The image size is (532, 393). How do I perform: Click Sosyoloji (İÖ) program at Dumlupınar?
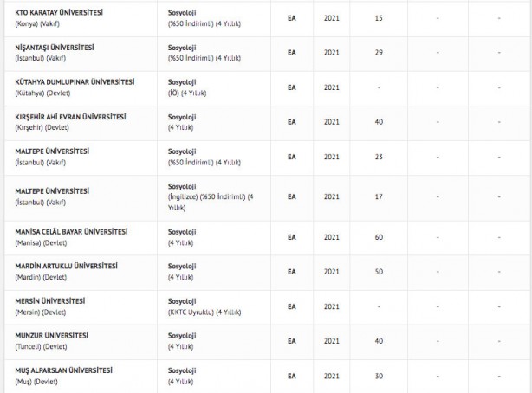coord(182,81)
